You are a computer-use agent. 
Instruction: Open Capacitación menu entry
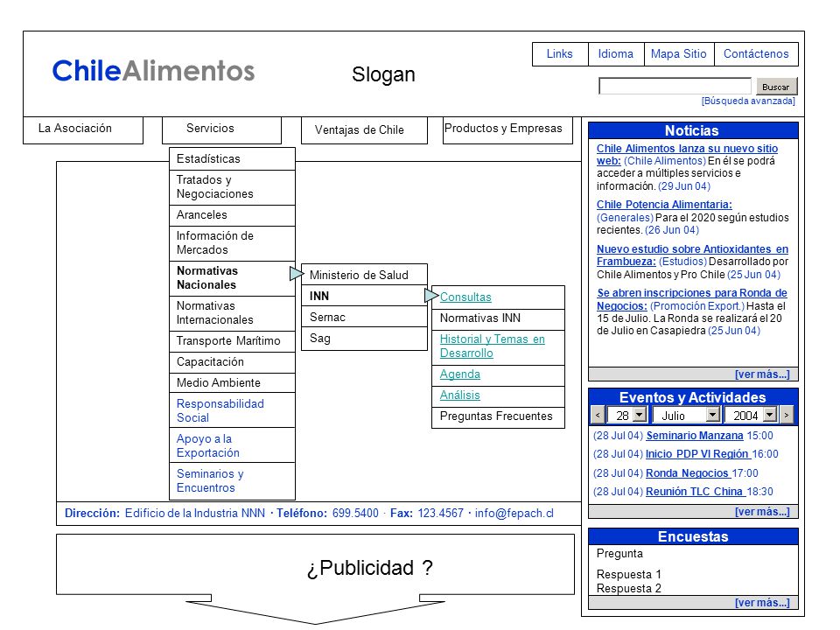pos(232,362)
